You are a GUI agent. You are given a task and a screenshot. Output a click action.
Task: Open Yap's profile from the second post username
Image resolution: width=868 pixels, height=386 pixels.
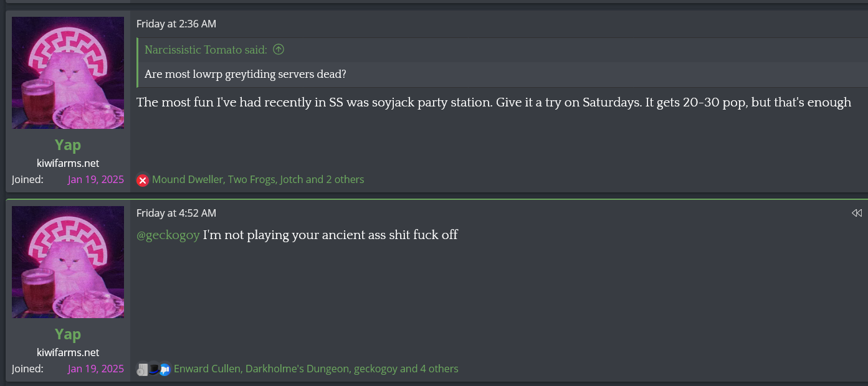click(x=68, y=334)
